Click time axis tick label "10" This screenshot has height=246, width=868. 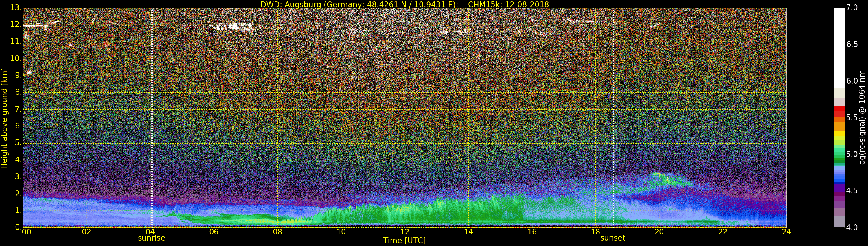[x=341, y=232]
